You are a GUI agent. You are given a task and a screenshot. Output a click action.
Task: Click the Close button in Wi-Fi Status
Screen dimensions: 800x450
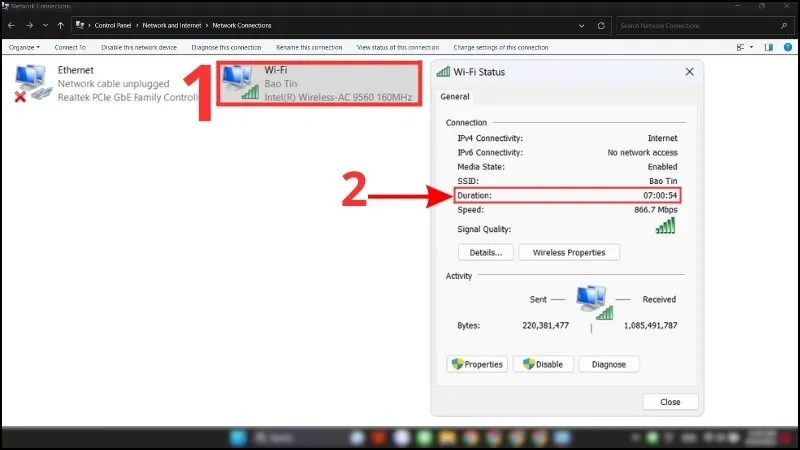(x=670, y=402)
